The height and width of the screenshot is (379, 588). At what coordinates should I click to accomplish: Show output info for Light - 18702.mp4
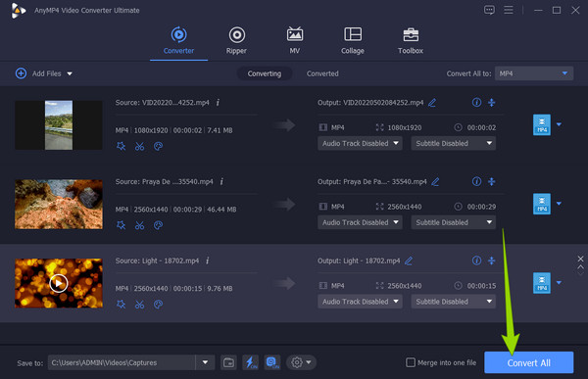click(476, 261)
